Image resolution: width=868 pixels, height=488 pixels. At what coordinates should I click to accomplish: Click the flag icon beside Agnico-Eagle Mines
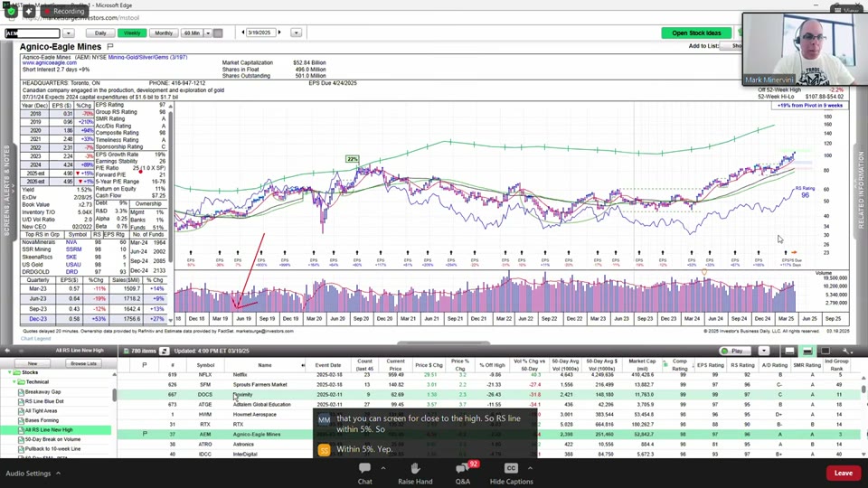[110, 46]
